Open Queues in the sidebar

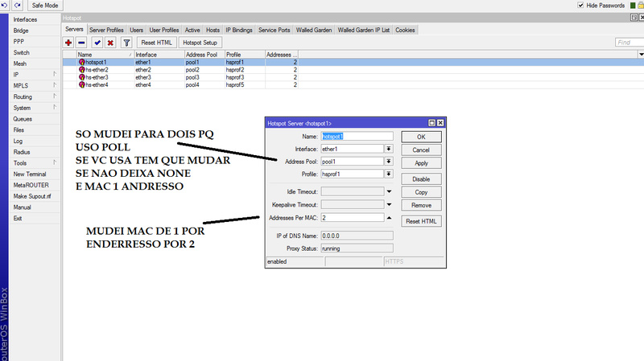coord(23,118)
